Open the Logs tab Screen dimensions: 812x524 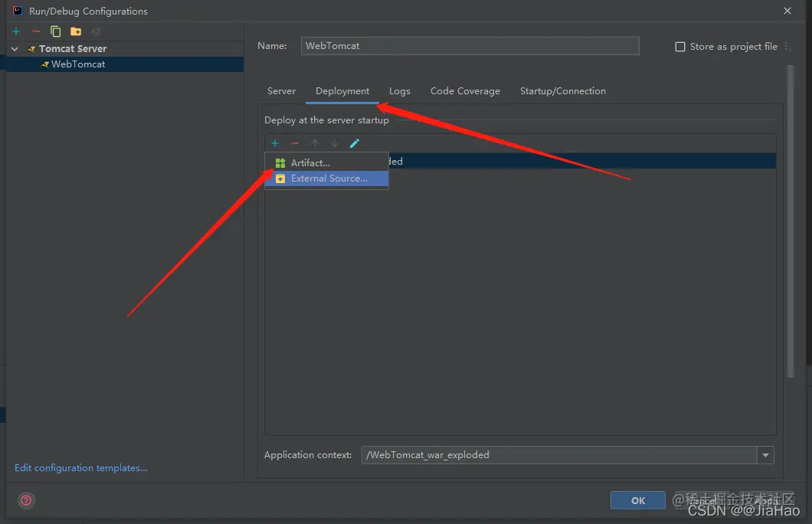click(399, 91)
